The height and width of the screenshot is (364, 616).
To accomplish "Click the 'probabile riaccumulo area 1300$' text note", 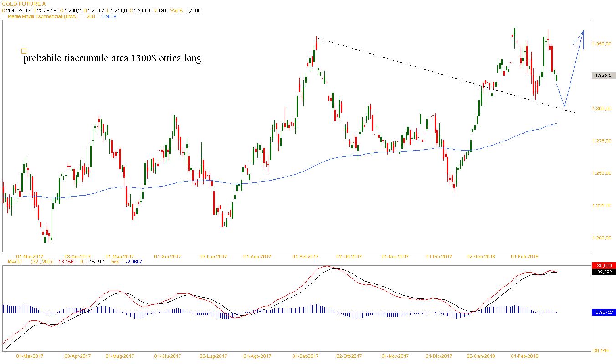I will [112, 59].
